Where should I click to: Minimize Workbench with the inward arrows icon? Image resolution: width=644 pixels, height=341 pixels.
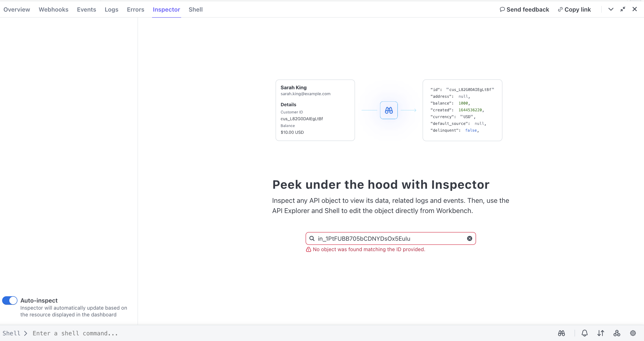coord(623,9)
